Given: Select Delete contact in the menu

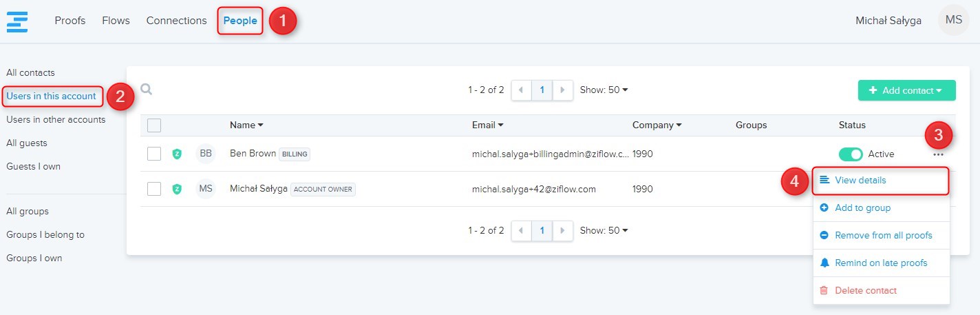Looking at the screenshot, I should 865,290.
